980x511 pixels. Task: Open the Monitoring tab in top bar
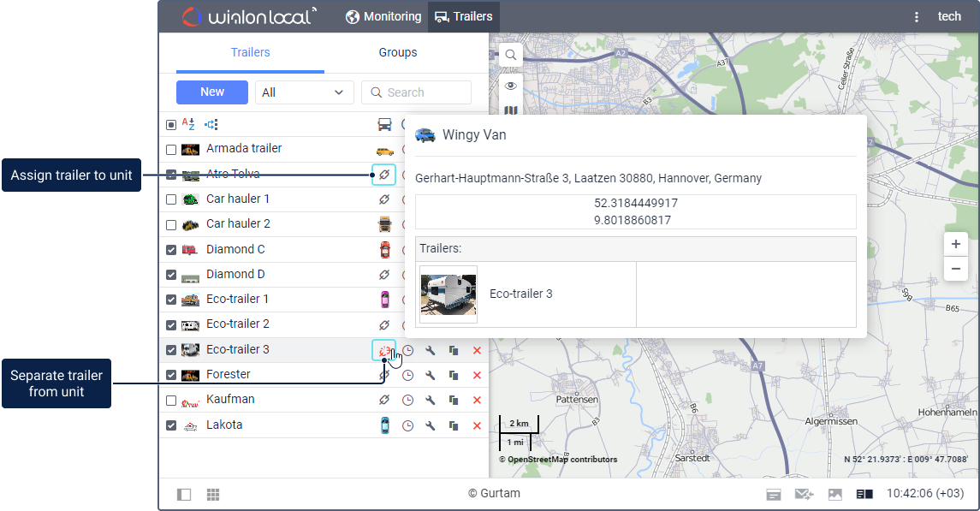point(383,17)
